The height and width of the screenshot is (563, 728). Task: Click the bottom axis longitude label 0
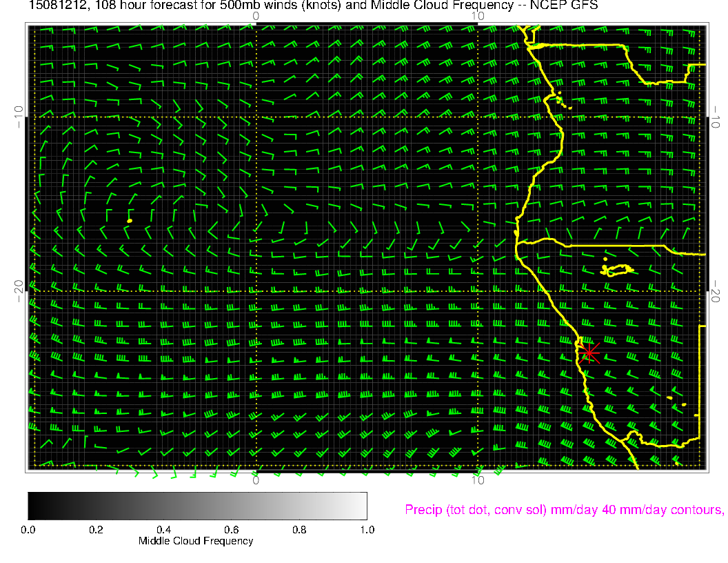[x=256, y=480]
